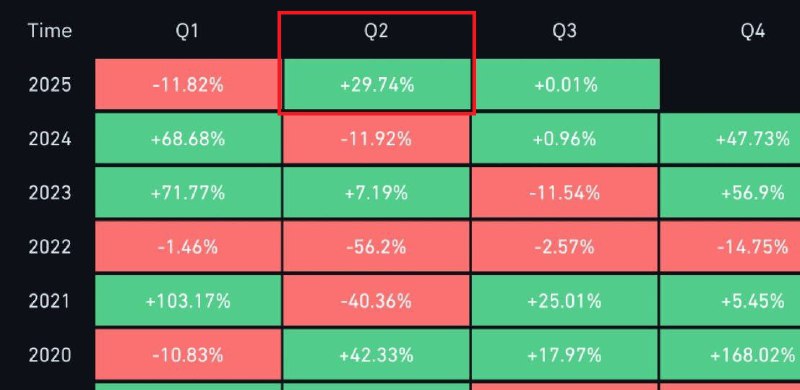The width and height of the screenshot is (800, 390).
Task: Select the 2023 Q3 cell showing -11.54%
Action: click(565, 192)
